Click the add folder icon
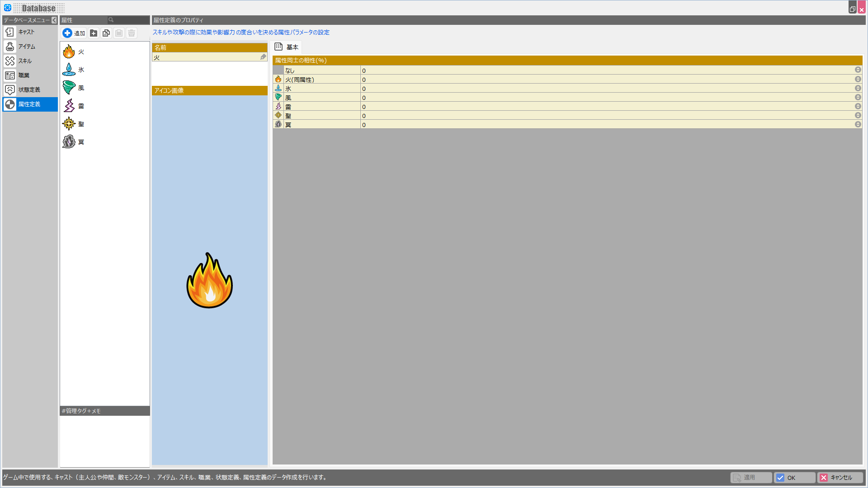 (x=94, y=33)
